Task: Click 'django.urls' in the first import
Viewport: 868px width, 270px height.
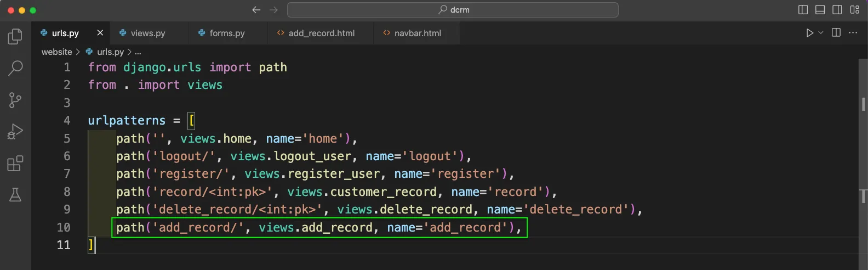Action: click(x=162, y=67)
